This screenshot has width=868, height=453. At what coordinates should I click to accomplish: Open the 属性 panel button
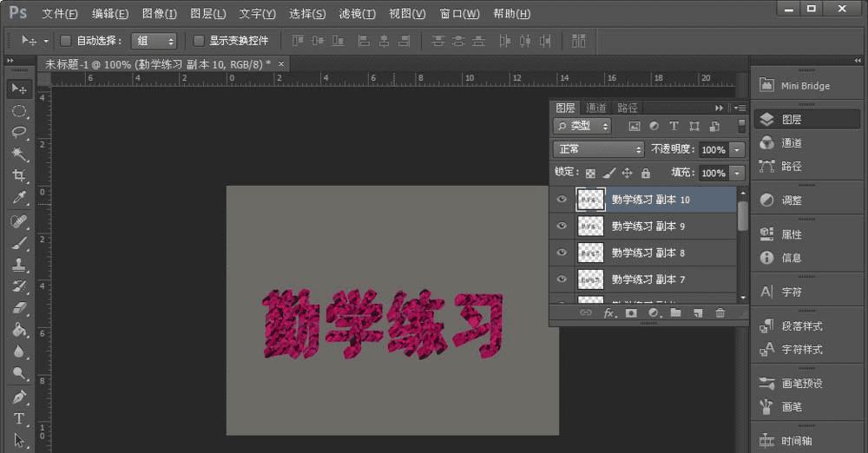pyautogui.click(x=806, y=234)
